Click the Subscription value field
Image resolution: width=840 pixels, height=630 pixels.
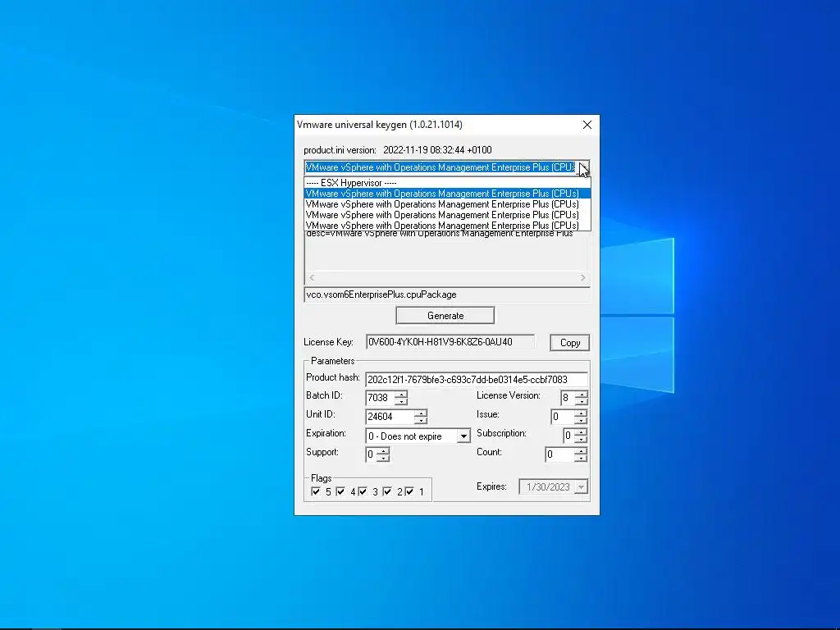569,436
